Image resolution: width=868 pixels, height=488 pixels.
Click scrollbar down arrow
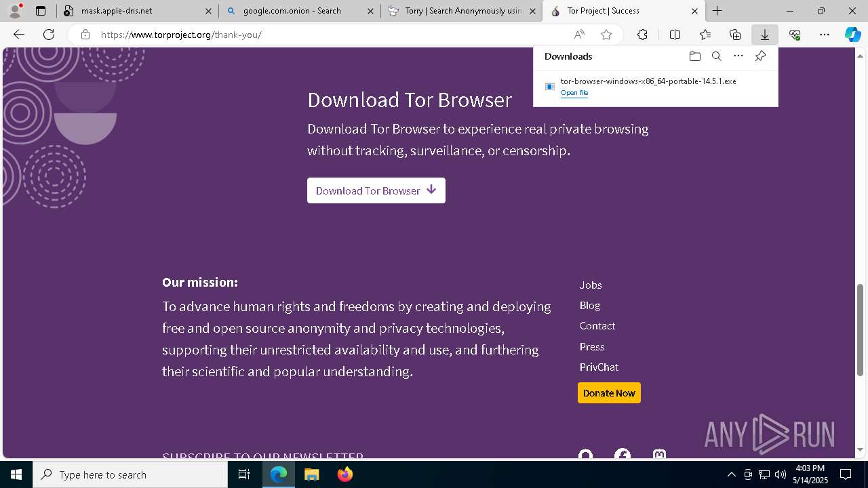click(861, 450)
